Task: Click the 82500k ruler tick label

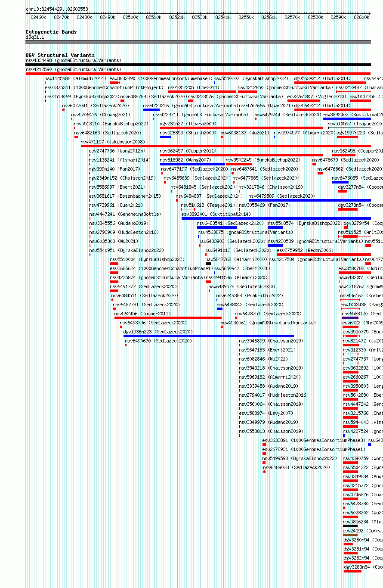Action: click(130, 17)
